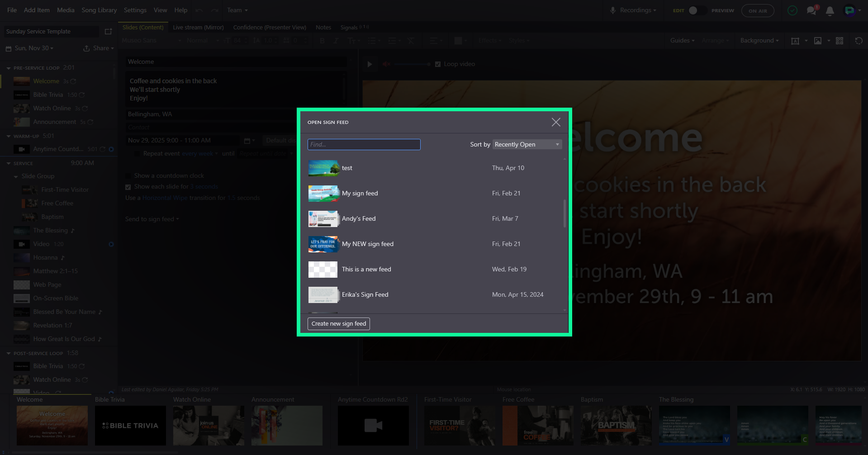Click the video mute speaker icon
868x455 pixels.
tap(386, 64)
